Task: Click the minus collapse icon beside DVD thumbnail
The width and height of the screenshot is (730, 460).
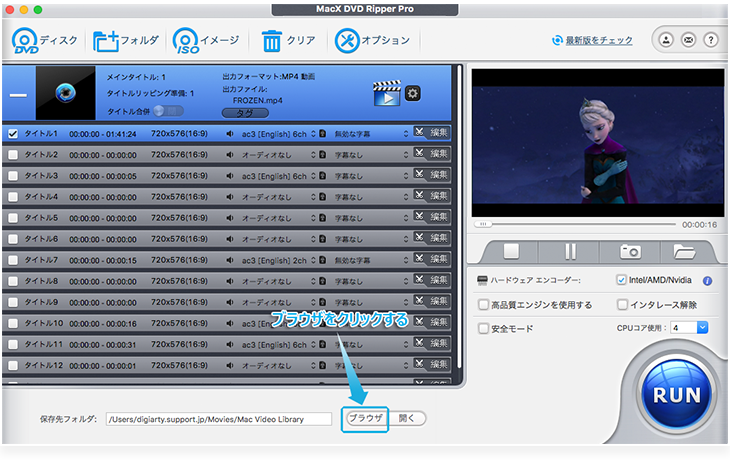Action: coord(18,95)
